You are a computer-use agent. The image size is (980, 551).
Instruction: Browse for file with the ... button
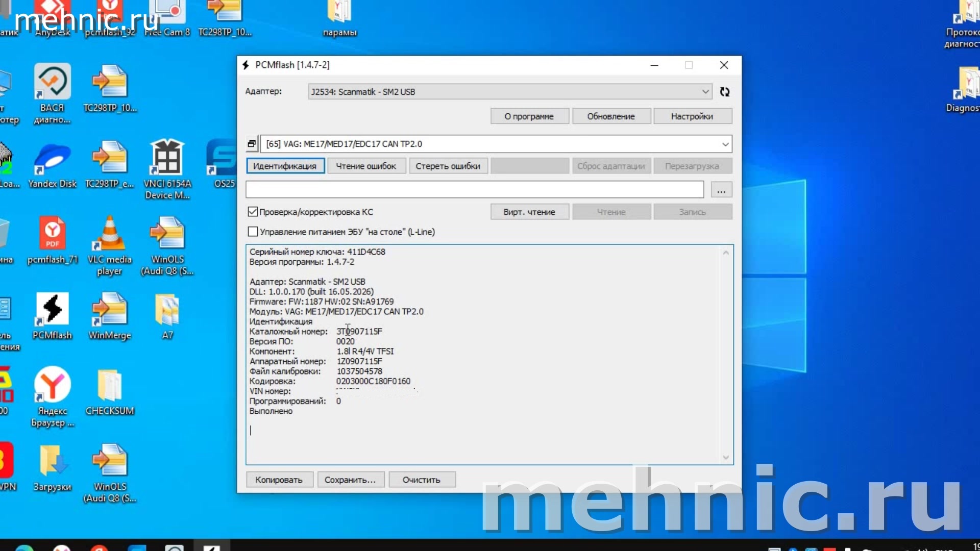click(721, 190)
